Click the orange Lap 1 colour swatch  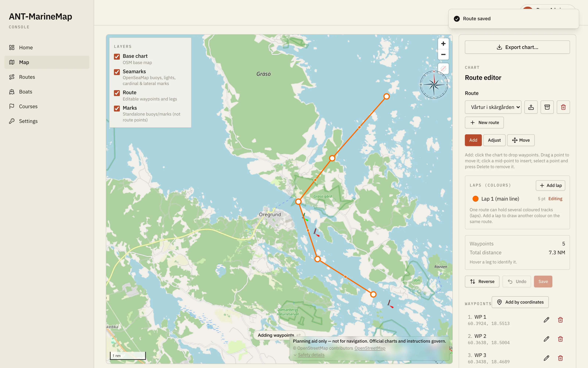point(475,199)
